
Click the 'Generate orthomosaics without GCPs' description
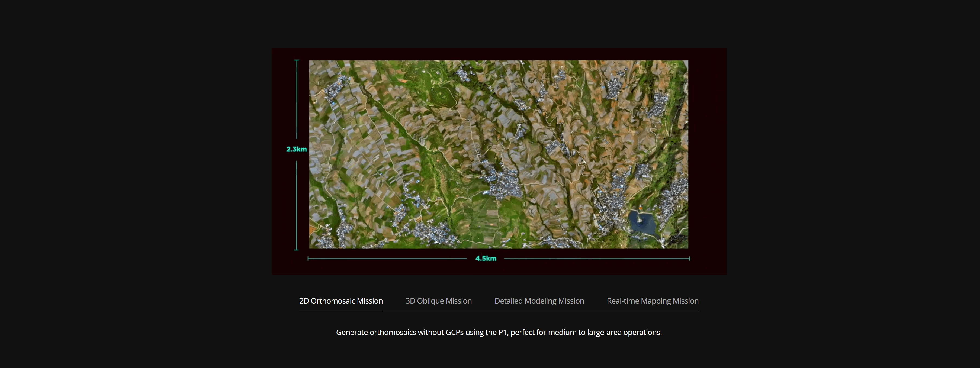499,332
